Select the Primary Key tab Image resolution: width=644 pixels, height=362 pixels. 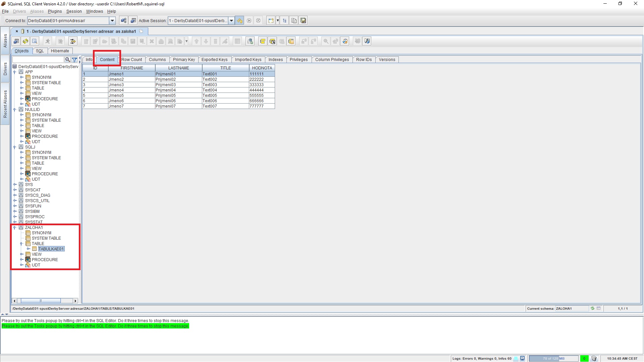(184, 60)
